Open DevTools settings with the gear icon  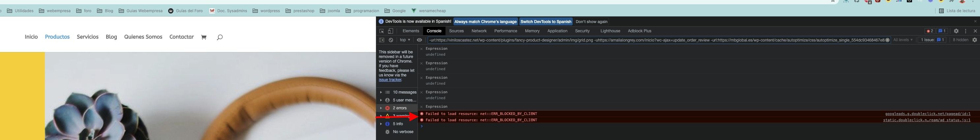(956, 31)
